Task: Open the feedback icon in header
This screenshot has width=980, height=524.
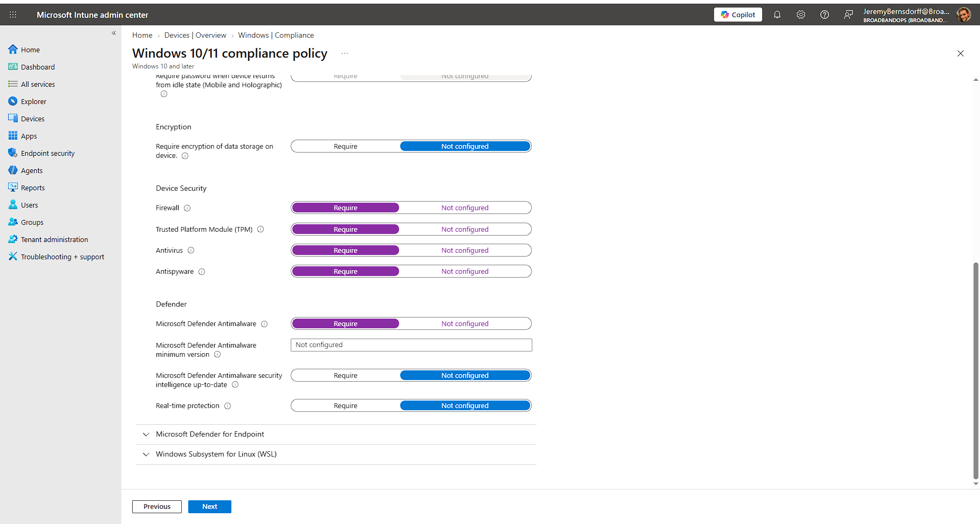Action: (848, 15)
